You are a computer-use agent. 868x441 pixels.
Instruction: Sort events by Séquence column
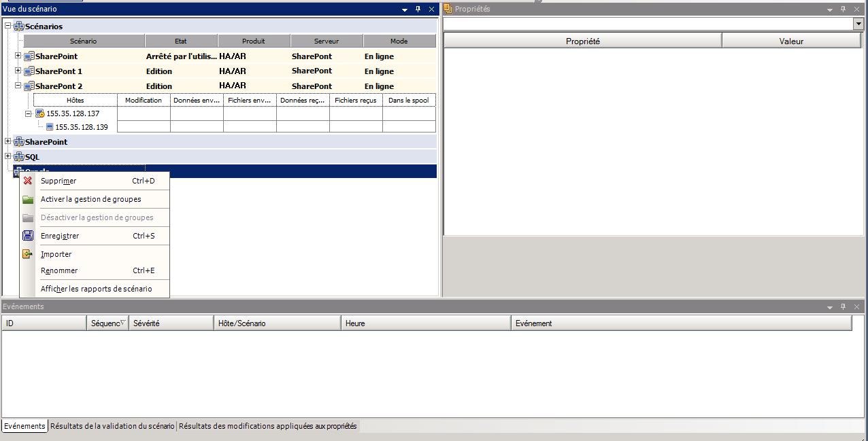tap(108, 323)
